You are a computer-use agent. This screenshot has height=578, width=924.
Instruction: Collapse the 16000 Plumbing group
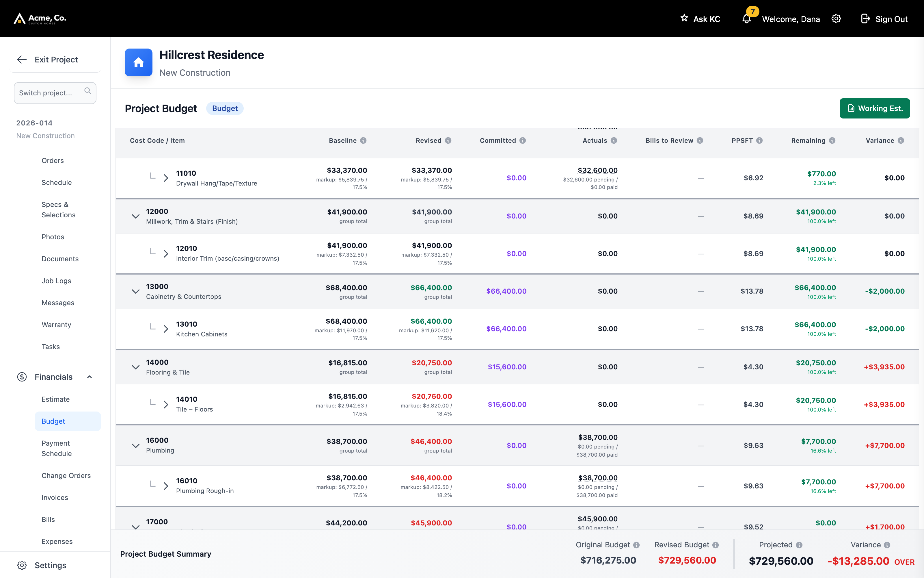coord(135,446)
